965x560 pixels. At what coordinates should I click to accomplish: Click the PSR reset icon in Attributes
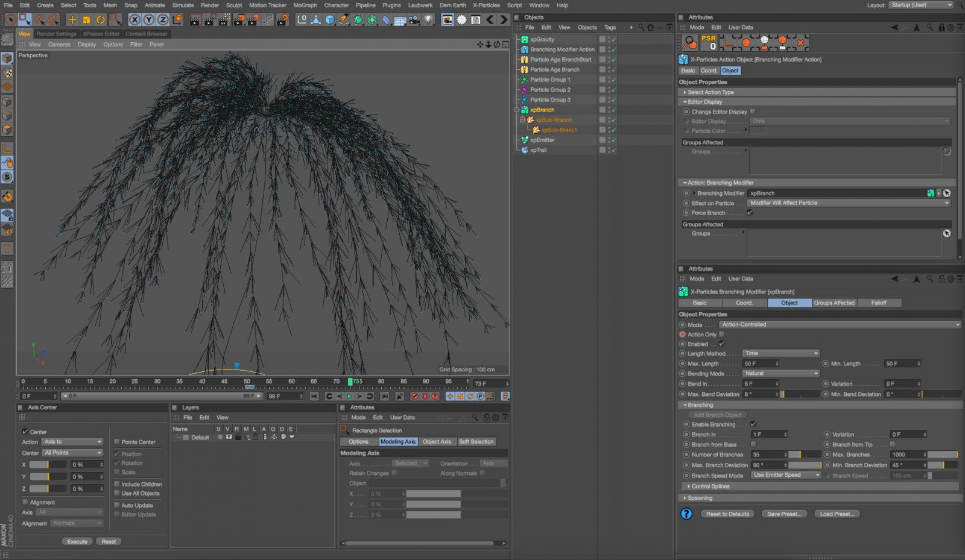point(709,42)
